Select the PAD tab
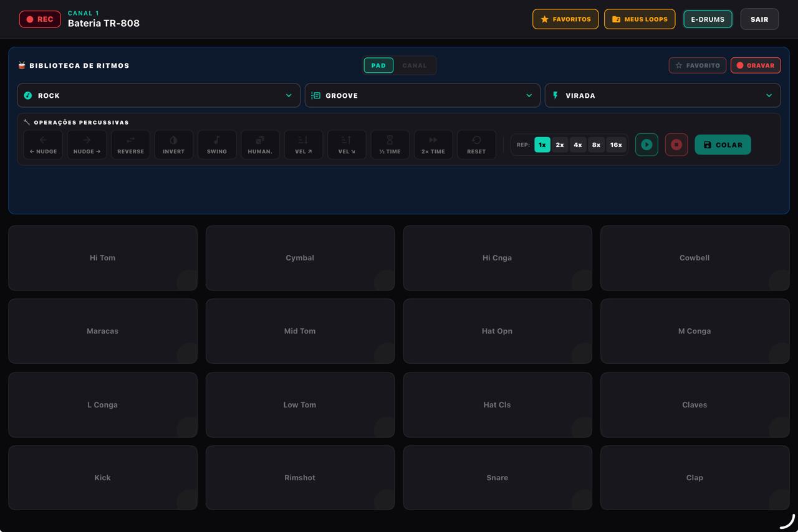This screenshot has width=798, height=532. click(x=378, y=65)
